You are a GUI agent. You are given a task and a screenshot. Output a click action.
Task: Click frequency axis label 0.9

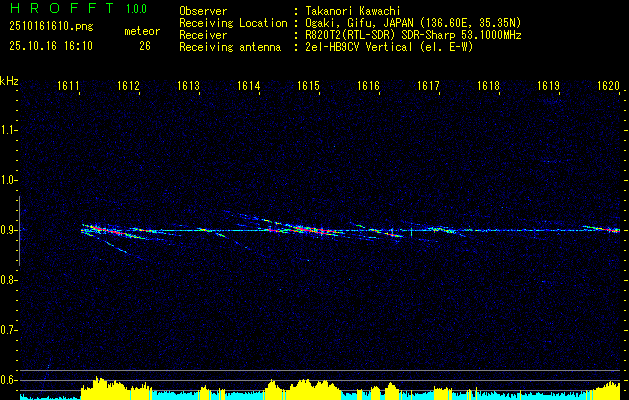tap(8, 230)
